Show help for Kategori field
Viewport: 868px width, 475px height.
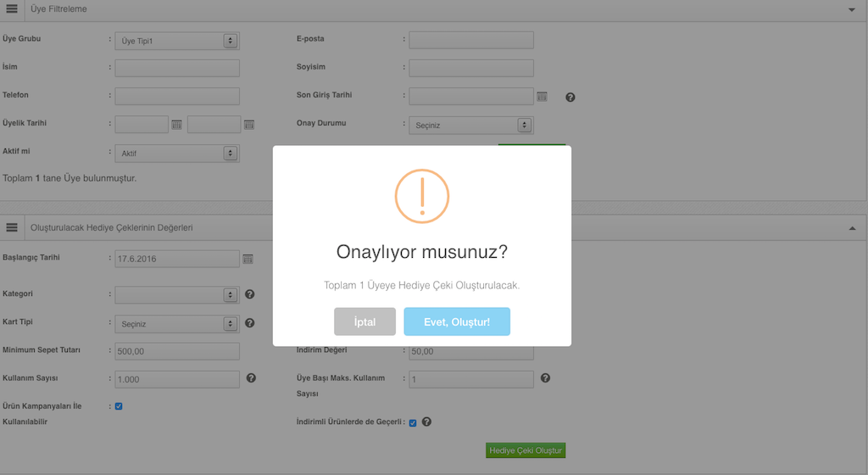[250, 294]
